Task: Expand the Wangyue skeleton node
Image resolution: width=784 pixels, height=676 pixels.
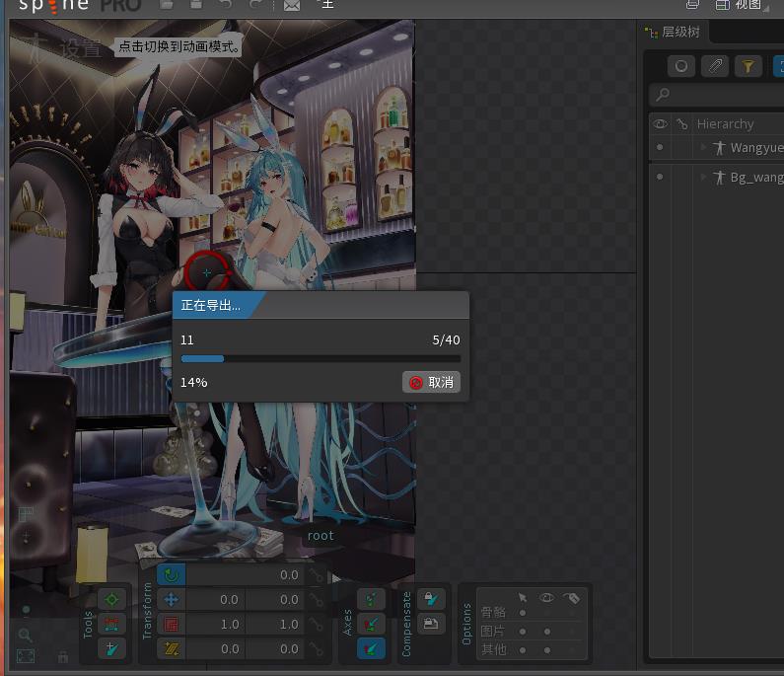Action: pyautogui.click(x=703, y=147)
